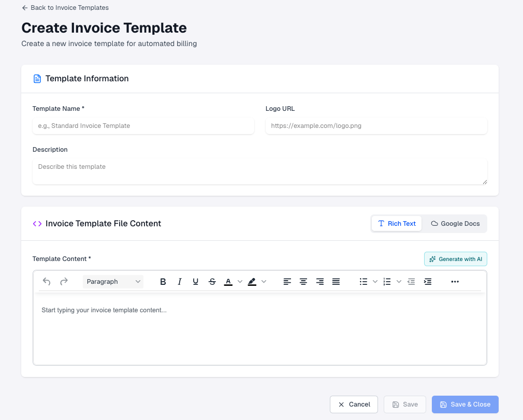This screenshot has width=523, height=420.
Task: Click the code brackets icon
Action: point(37,224)
